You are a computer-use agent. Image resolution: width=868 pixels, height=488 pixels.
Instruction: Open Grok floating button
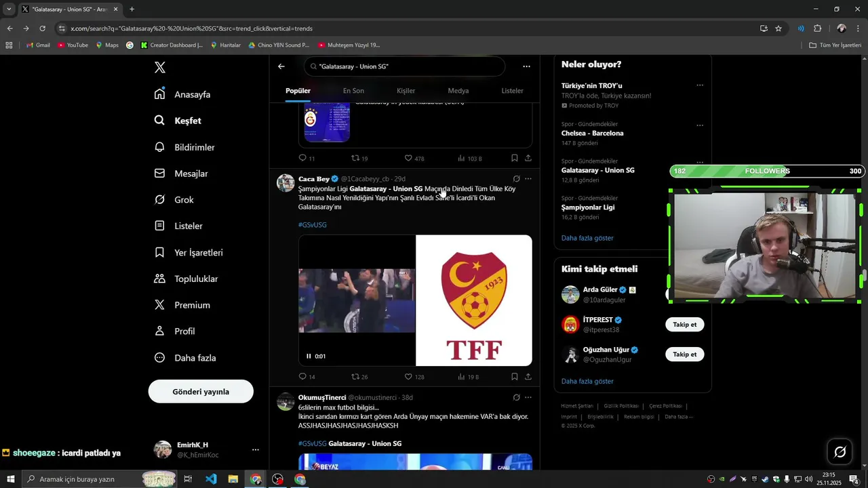click(840, 451)
